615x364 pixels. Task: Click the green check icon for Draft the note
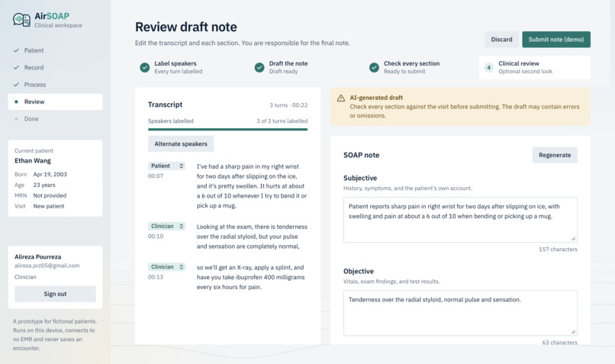pyautogui.click(x=259, y=67)
